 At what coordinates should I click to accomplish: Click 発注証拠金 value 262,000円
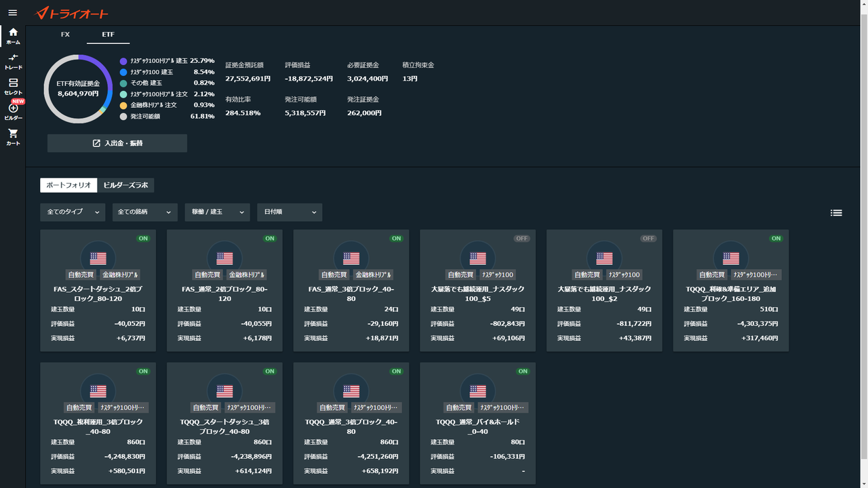click(364, 113)
